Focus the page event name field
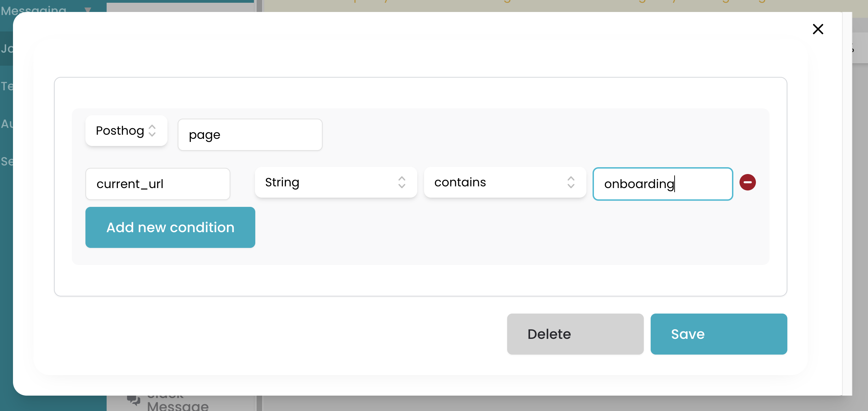This screenshot has height=411, width=868. 250,135
